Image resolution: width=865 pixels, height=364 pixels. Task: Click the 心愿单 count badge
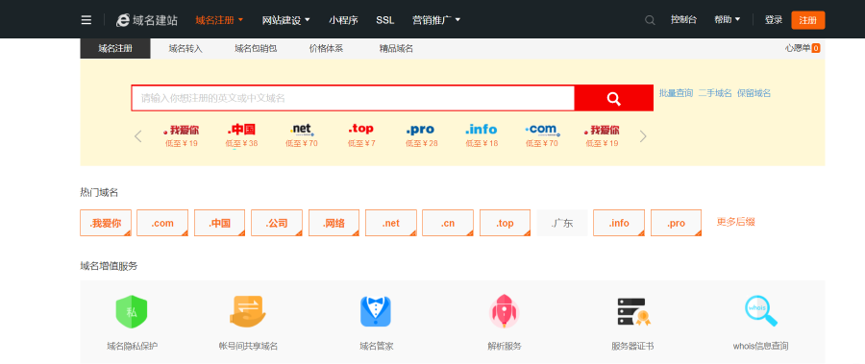pos(815,49)
